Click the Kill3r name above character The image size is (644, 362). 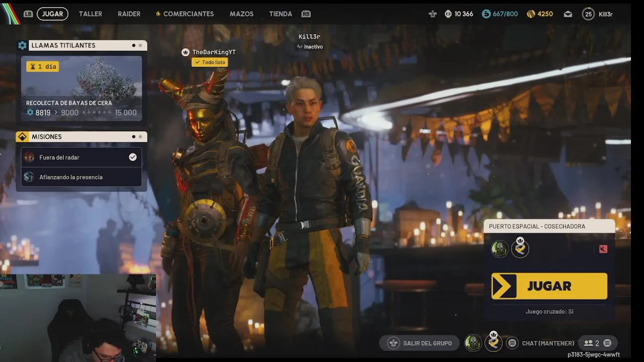(309, 37)
